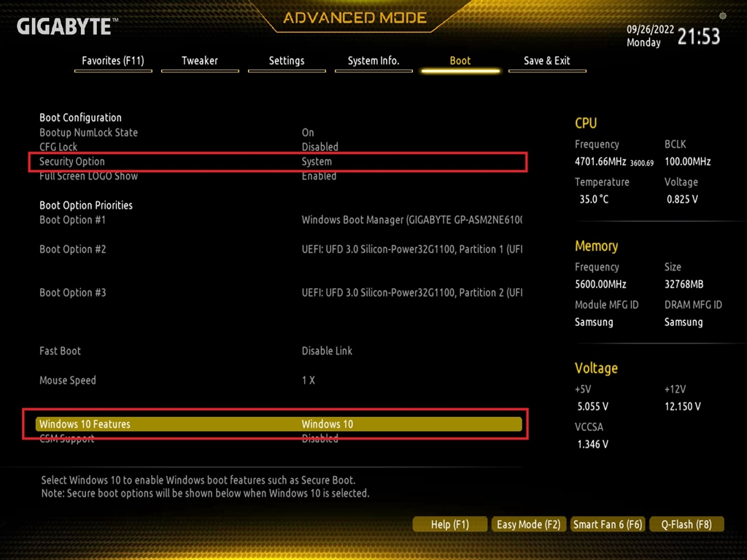Open Boot Option #3 Partition 2 value
Viewport: 747px width, 560px height.
click(411, 292)
